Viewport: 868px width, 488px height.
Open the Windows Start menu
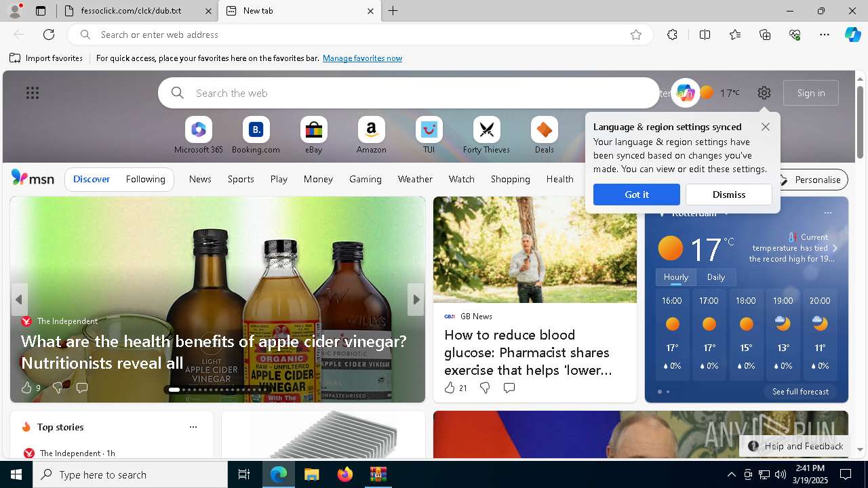16,474
